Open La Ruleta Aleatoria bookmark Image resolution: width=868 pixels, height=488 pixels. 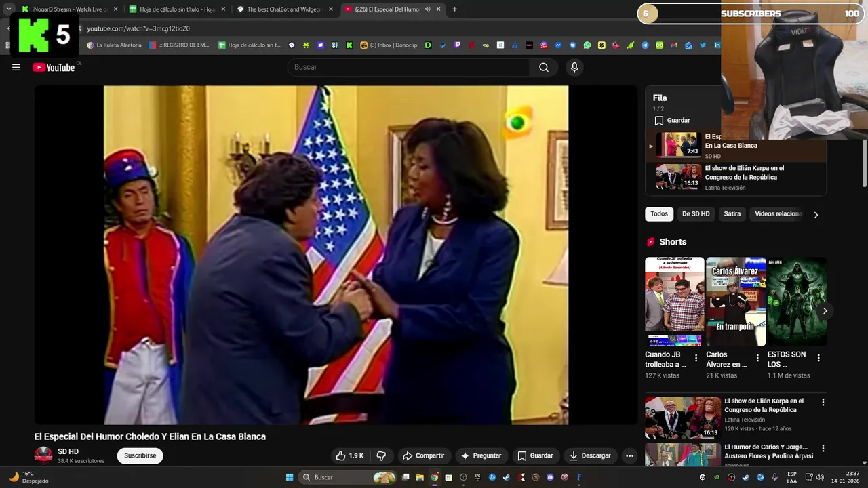point(114,45)
